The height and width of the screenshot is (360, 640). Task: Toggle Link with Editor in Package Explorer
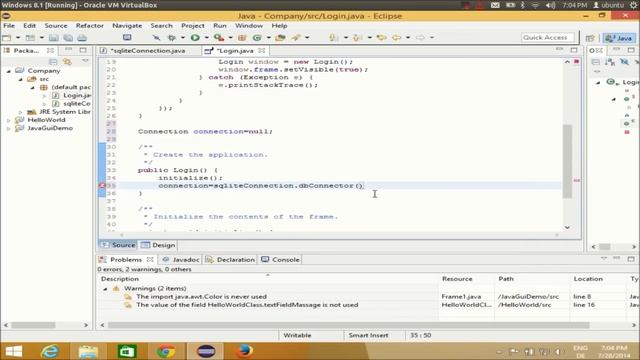point(67,62)
